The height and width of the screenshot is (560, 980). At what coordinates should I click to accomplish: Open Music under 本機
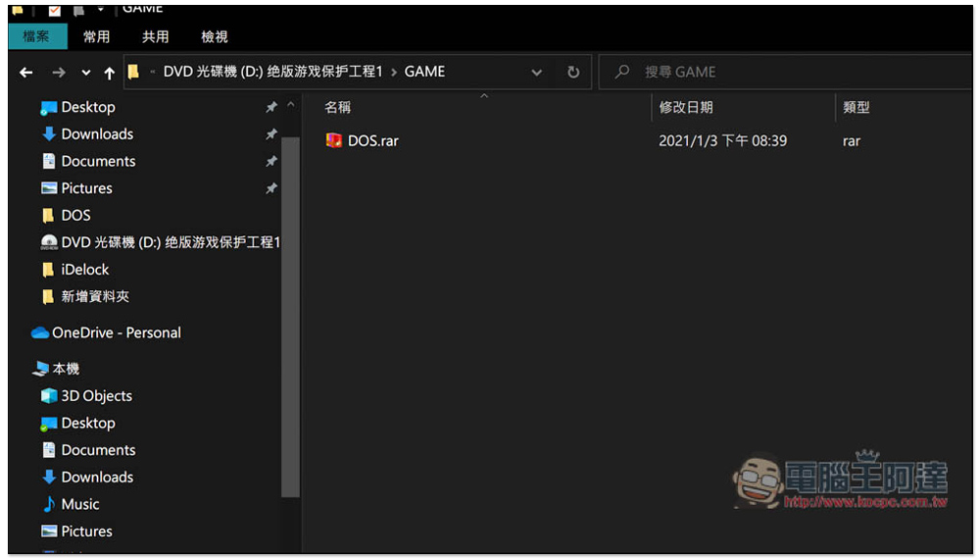tap(80, 504)
